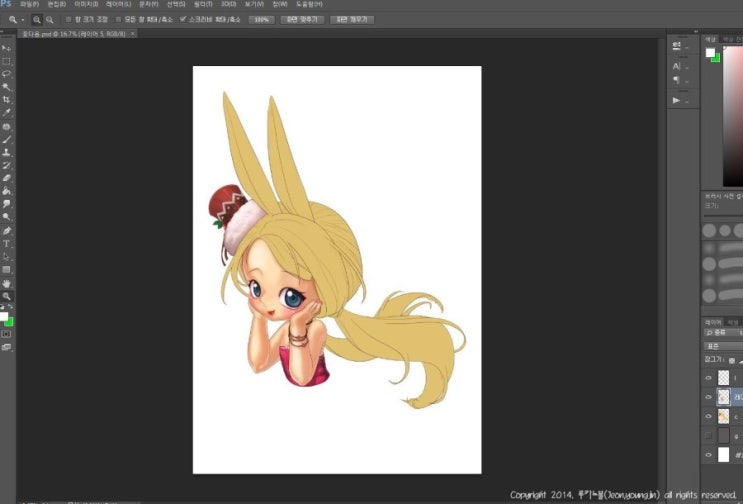Select the History Brush tool

coord(6,165)
